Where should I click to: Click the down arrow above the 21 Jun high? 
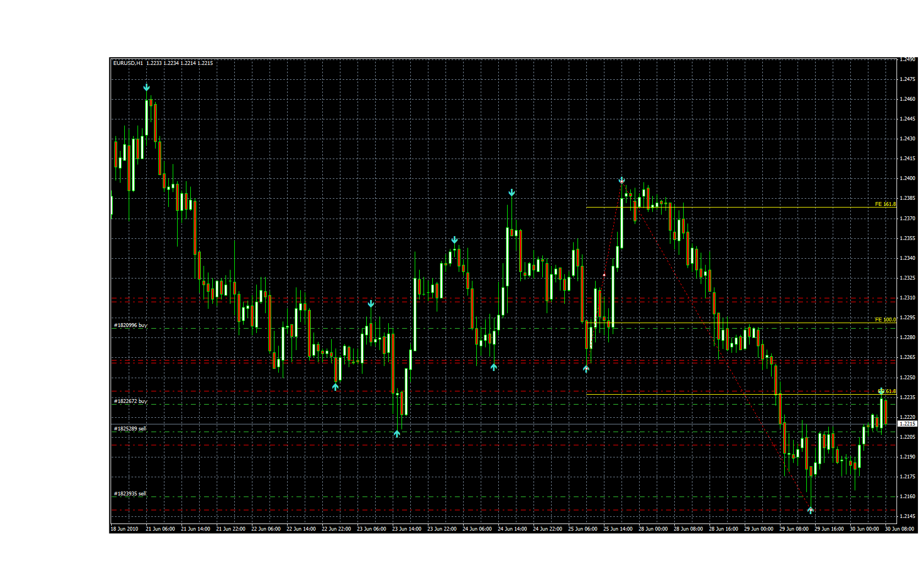coord(146,88)
